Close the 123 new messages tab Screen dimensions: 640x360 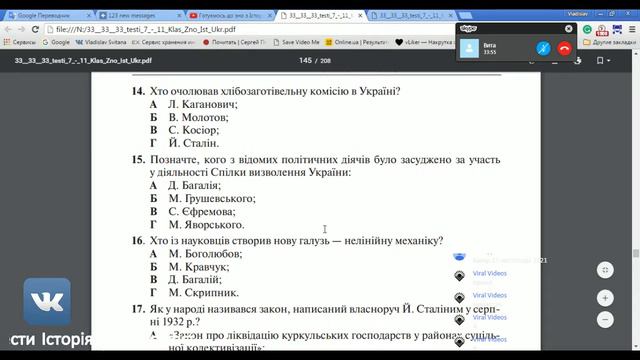coord(179,16)
